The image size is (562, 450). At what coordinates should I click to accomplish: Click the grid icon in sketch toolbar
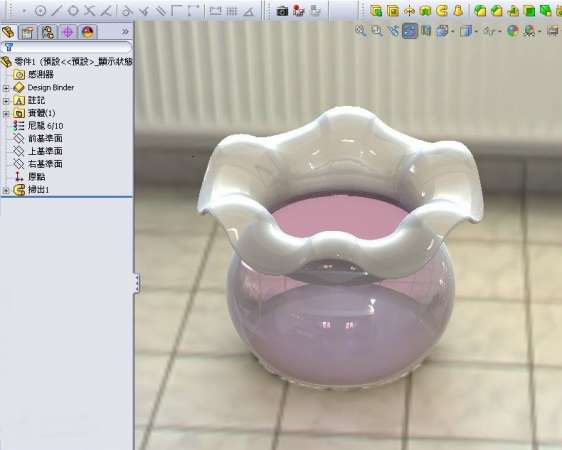click(232, 11)
